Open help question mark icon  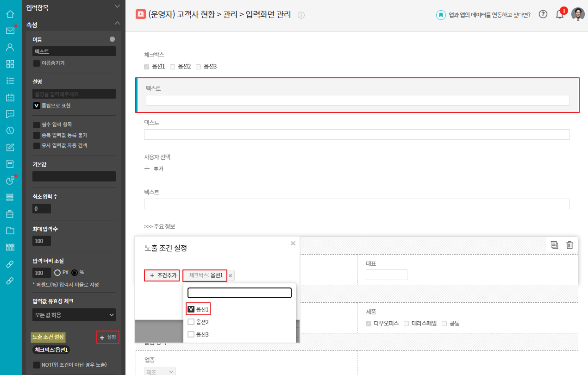(543, 14)
